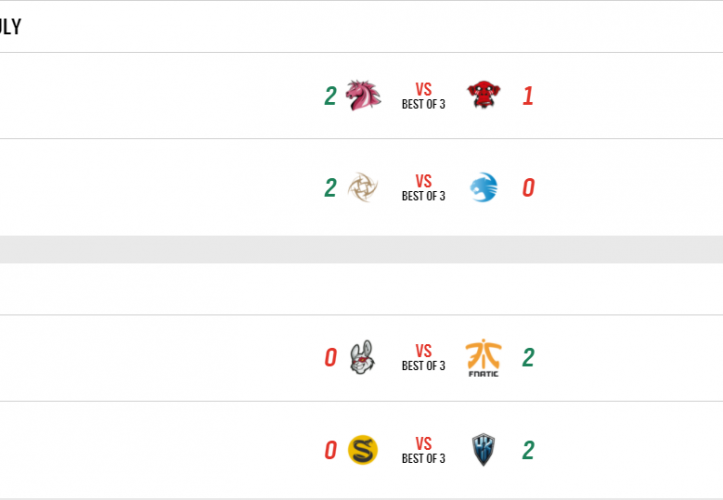Click the red score 1 beside the monkey logo
Viewport: 723px width, 500px height.
pyautogui.click(x=528, y=96)
